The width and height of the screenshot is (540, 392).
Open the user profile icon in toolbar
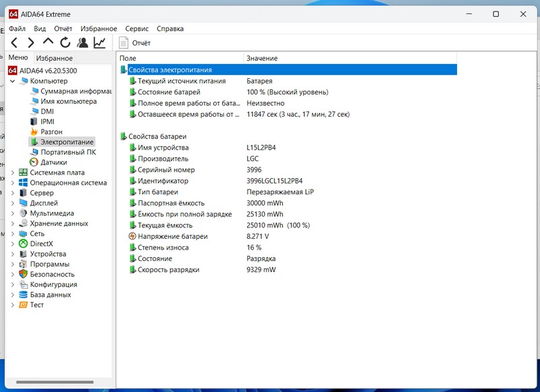pyautogui.click(x=82, y=43)
